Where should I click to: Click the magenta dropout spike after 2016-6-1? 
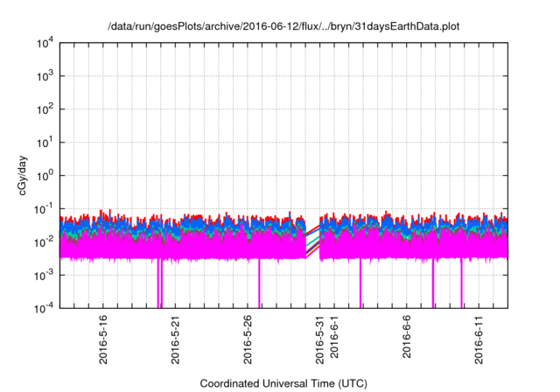pyautogui.click(x=360, y=283)
